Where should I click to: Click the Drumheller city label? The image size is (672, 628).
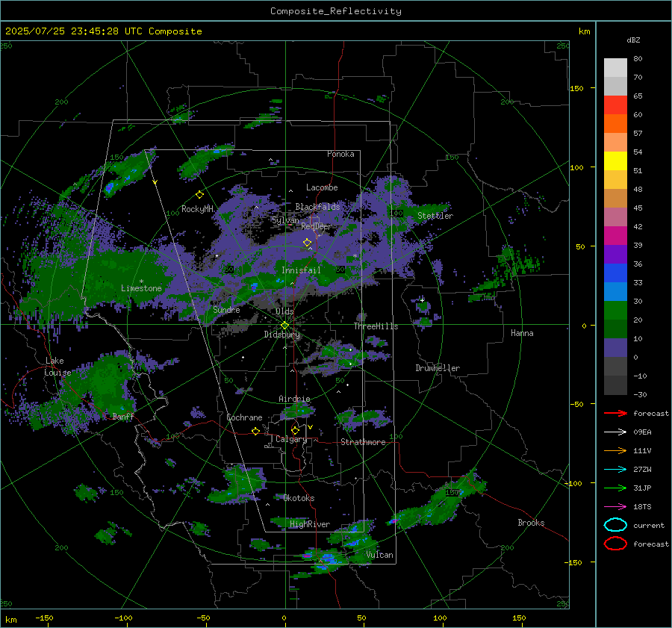point(438,368)
